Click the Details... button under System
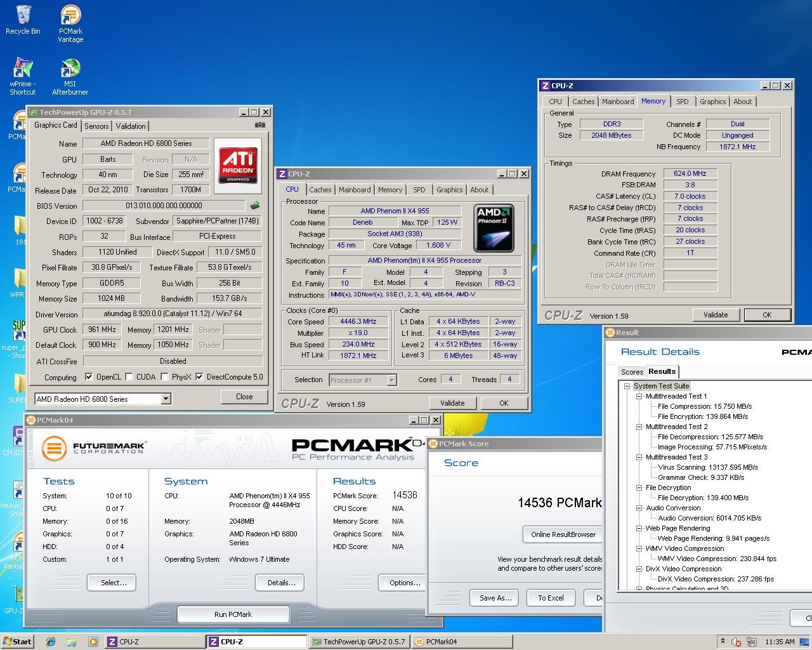 281,583
